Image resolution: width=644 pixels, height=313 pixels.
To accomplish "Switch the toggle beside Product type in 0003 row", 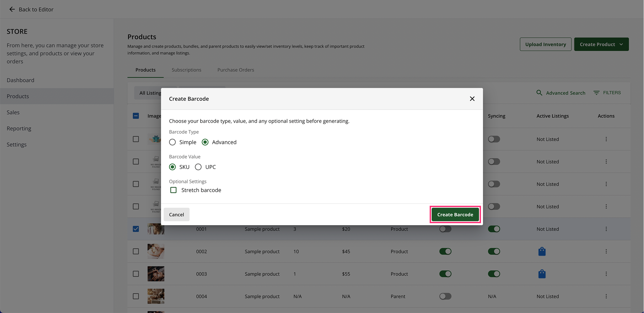I will (445, 274).
